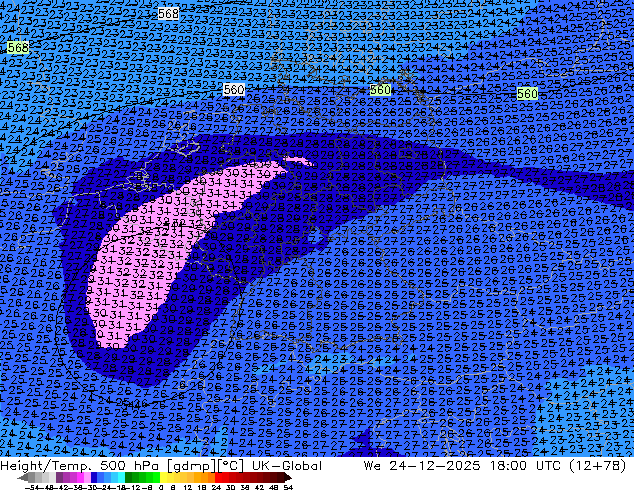Screen dimensions: 634x490
Task: Click the dark blue swatch in the legend
Action: (x=94, y=477)
